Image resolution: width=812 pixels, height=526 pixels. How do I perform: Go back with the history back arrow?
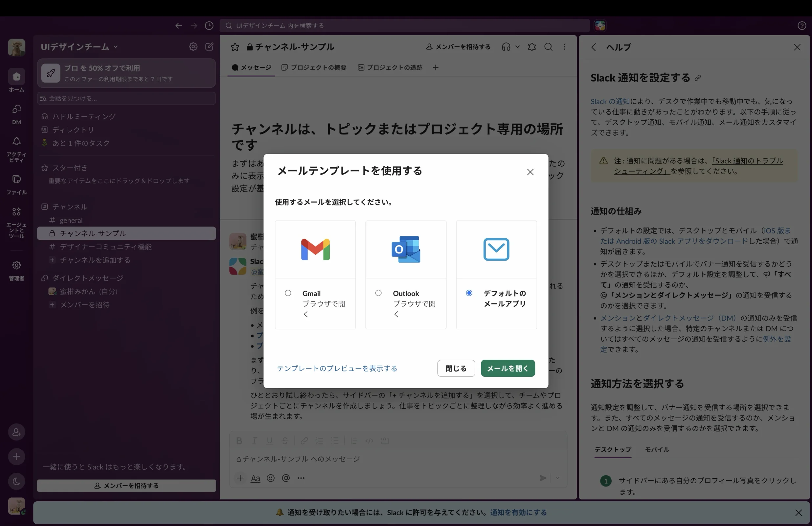click(178, 26)
